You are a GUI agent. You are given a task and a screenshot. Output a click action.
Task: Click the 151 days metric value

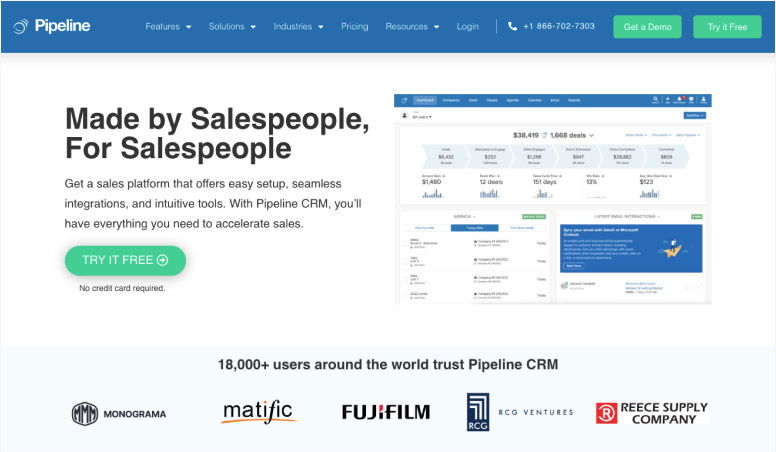click(544, 182)
